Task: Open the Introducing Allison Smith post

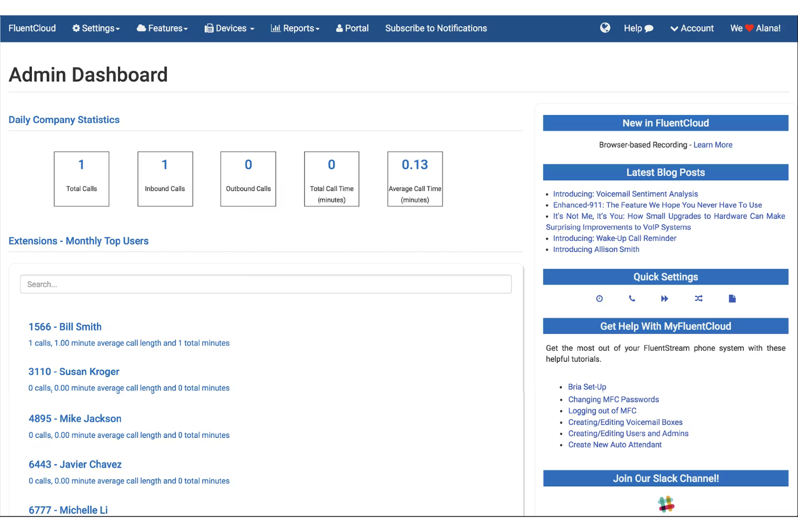Action: (x=596, y=250)
